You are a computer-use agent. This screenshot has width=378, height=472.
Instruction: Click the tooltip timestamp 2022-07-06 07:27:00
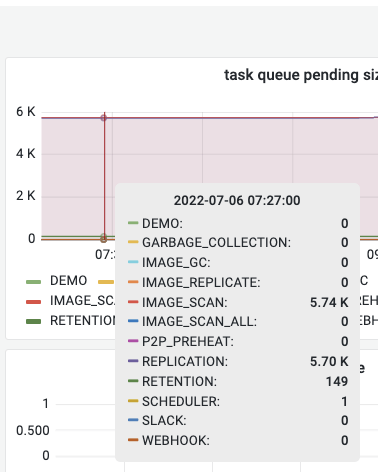(237, 201)
